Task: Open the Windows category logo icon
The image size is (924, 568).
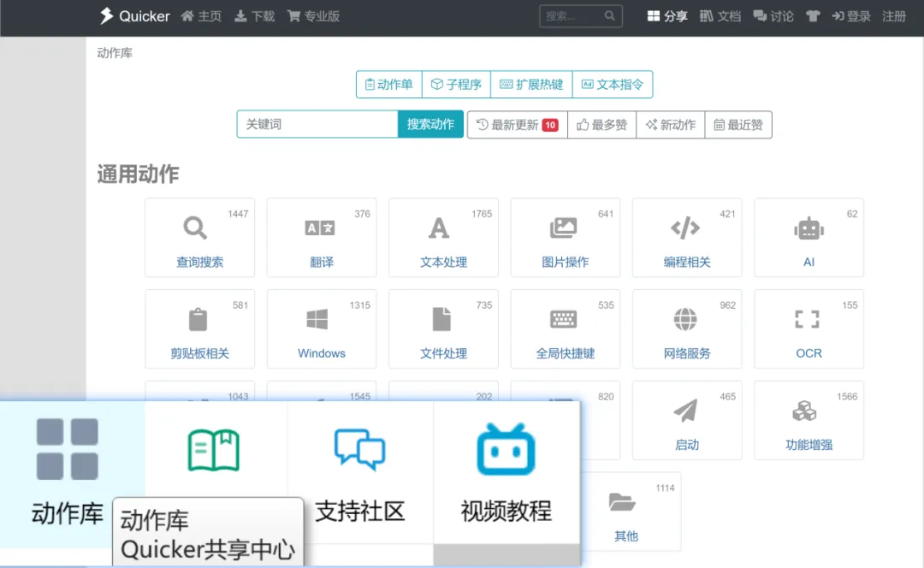Action: point(317,319)
